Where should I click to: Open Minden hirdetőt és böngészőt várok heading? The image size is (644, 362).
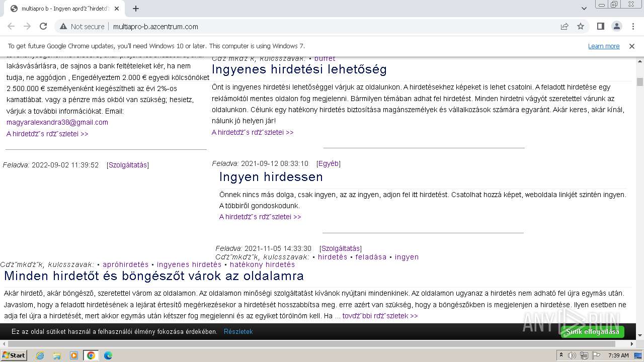(x=154, y=276)
